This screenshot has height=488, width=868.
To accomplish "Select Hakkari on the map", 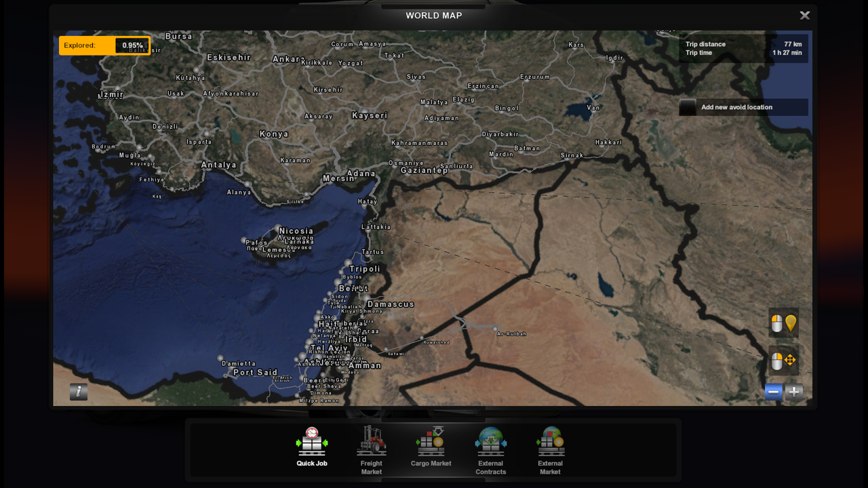I will point(608,142).
